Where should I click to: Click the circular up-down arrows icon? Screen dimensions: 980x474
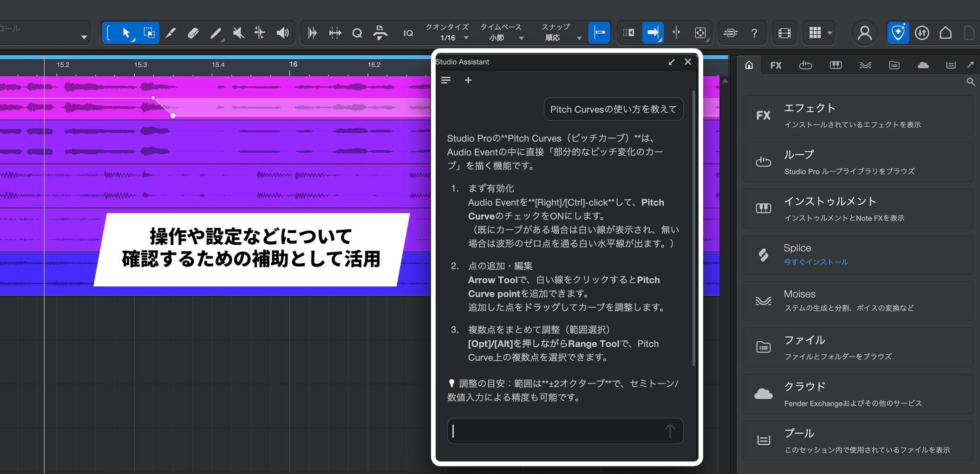tap(922, 33)
